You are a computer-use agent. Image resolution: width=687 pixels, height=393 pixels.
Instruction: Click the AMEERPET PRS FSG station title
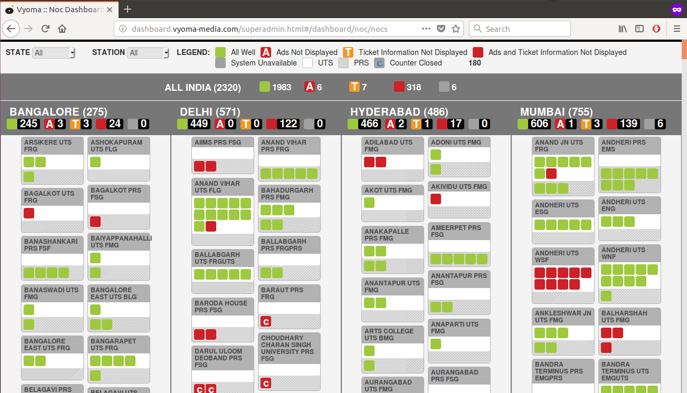pos(456,231)
